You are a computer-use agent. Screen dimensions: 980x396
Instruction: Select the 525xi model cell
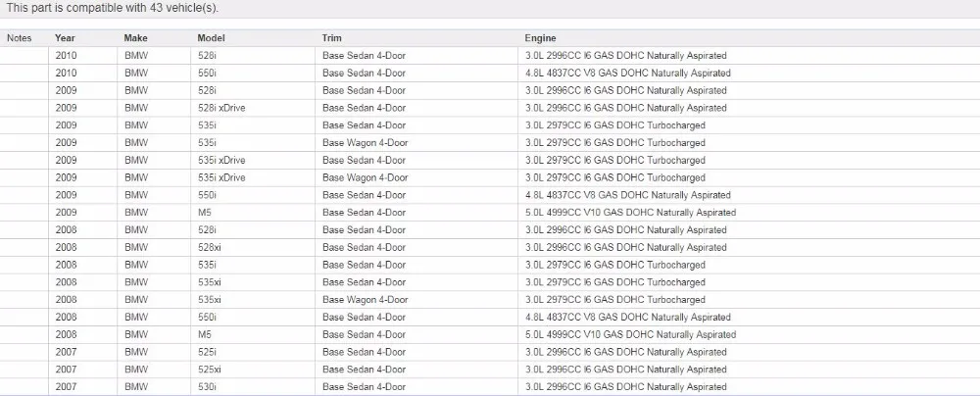(x=210, y=370)
